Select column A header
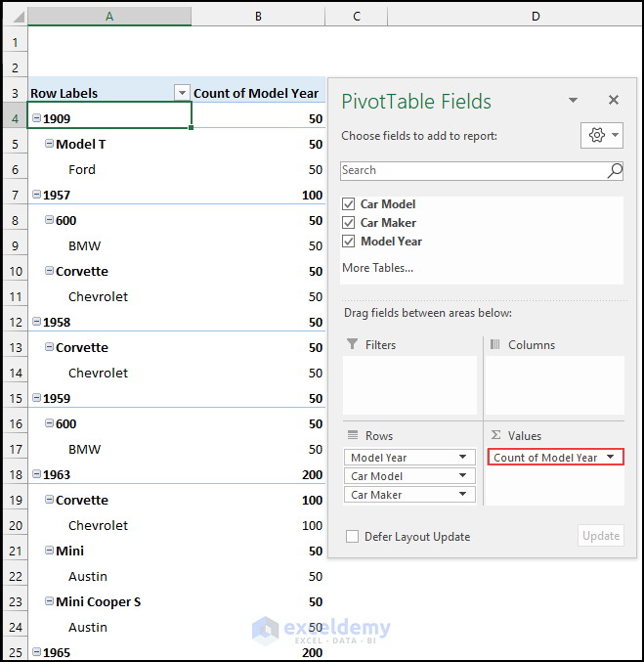Screen dimensions: 644x662 tap(109, 16)
